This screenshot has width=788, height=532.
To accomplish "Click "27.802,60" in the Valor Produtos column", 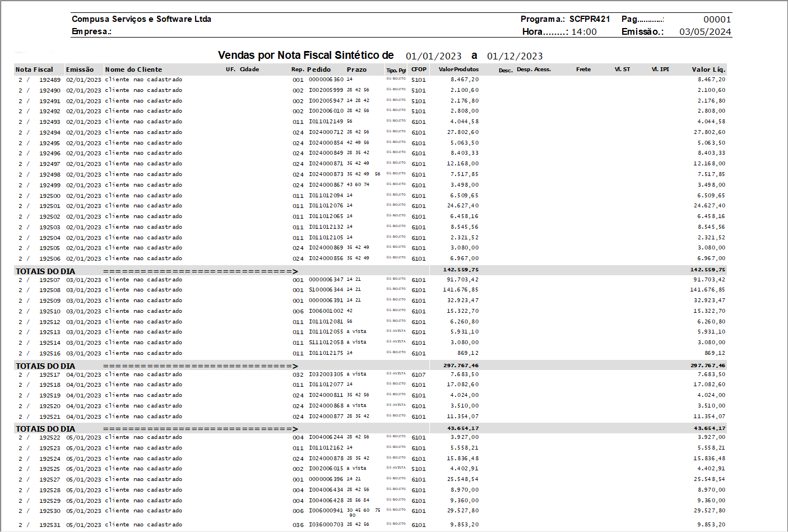I will tap(463, 132).
